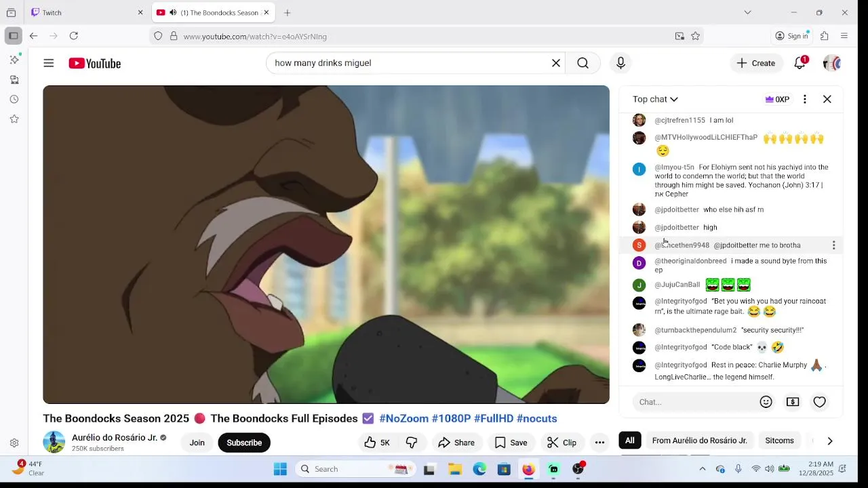
Task: Open synced tabs sidebar icon
Action: [14, 80]
